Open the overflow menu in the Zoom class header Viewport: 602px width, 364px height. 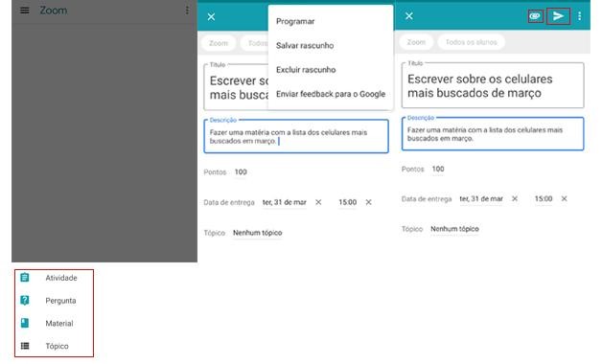coord(187,11)
